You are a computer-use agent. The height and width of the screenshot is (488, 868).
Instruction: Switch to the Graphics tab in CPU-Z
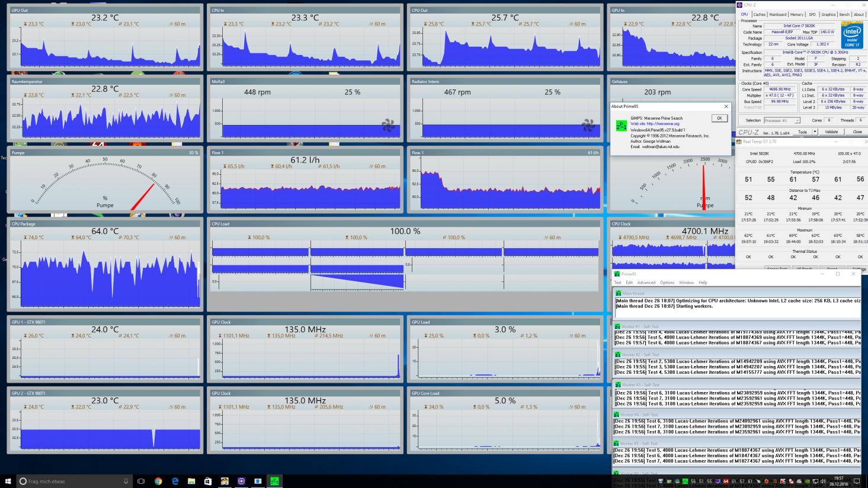(x=828, y=14)
